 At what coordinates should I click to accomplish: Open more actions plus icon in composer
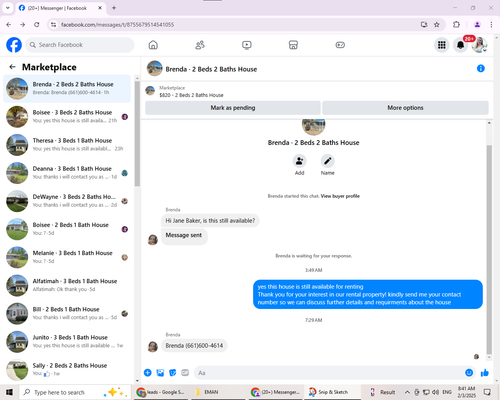coord(148,373)
